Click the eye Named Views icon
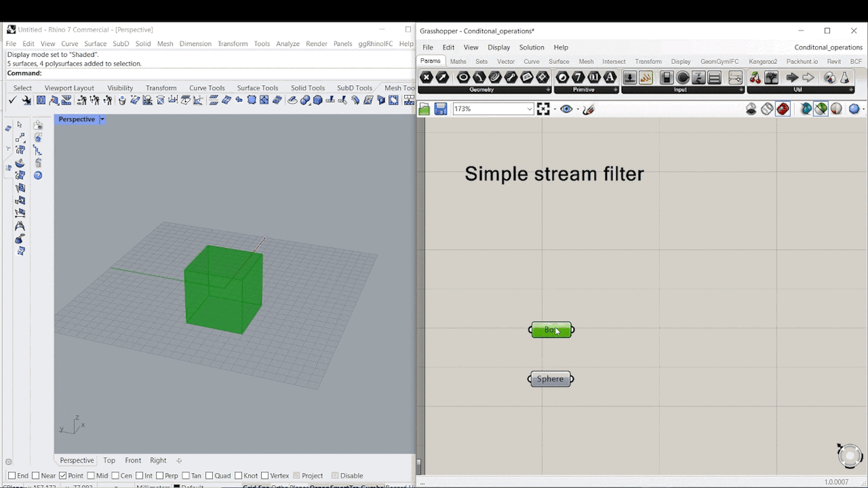Viewport: 868px width, 488px height. [x=566, y=109]
